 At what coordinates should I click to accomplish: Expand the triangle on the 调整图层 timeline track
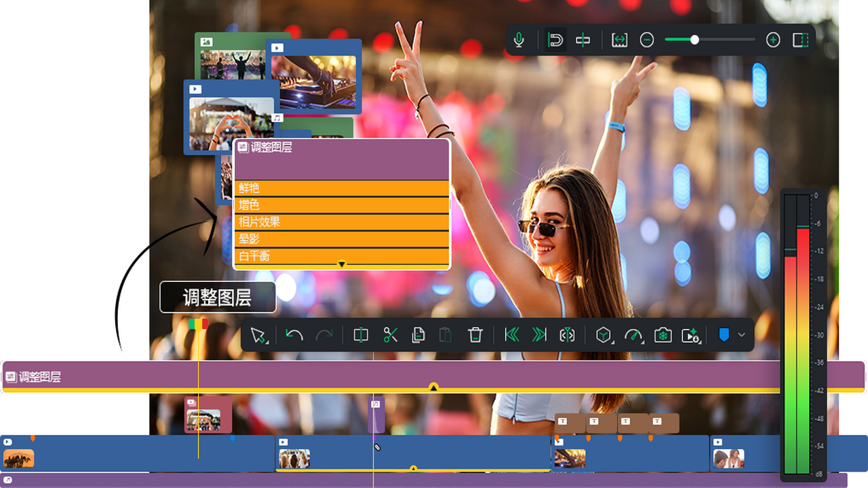coord(433,388)
